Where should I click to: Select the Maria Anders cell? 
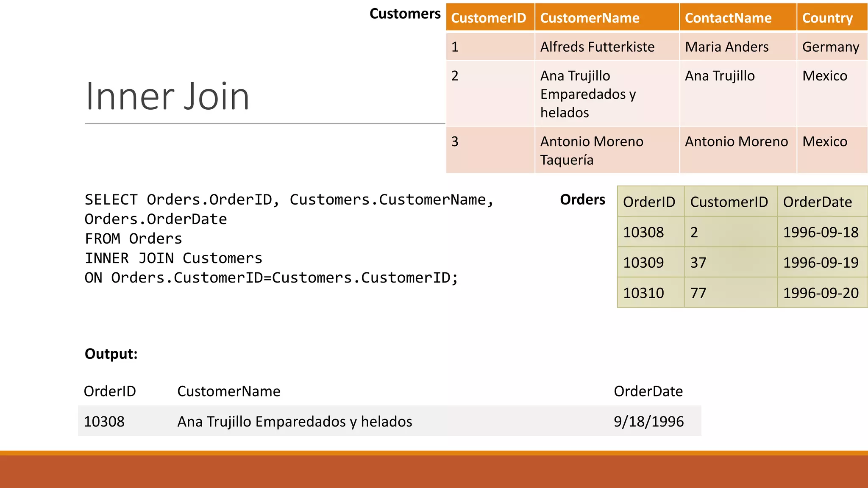(x=726, y=47)
